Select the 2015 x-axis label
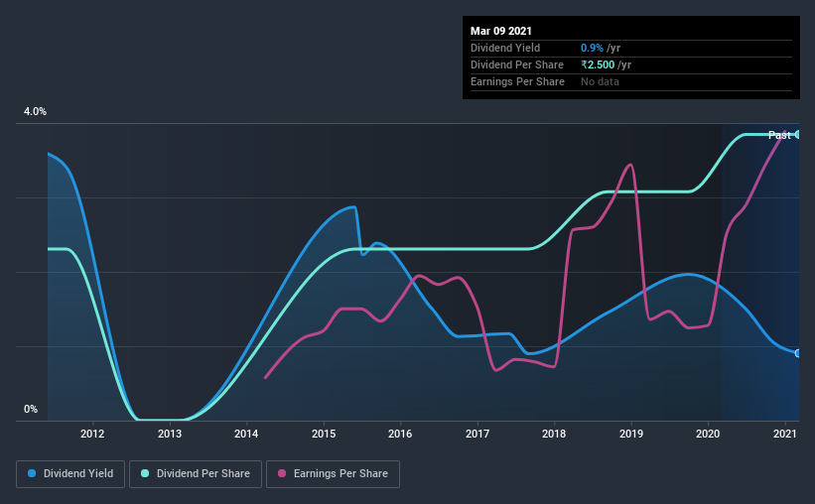 click(x=324, y=434)
